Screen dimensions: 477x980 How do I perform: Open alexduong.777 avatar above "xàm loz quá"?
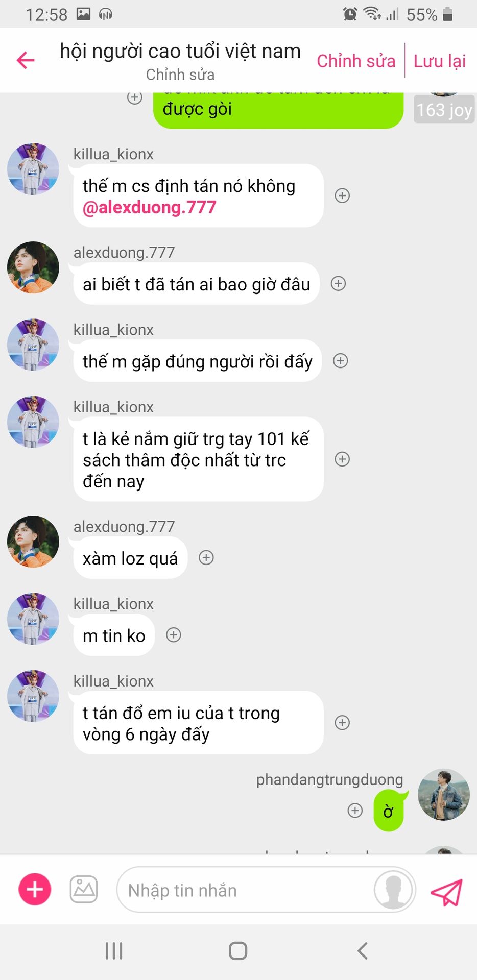33,542
